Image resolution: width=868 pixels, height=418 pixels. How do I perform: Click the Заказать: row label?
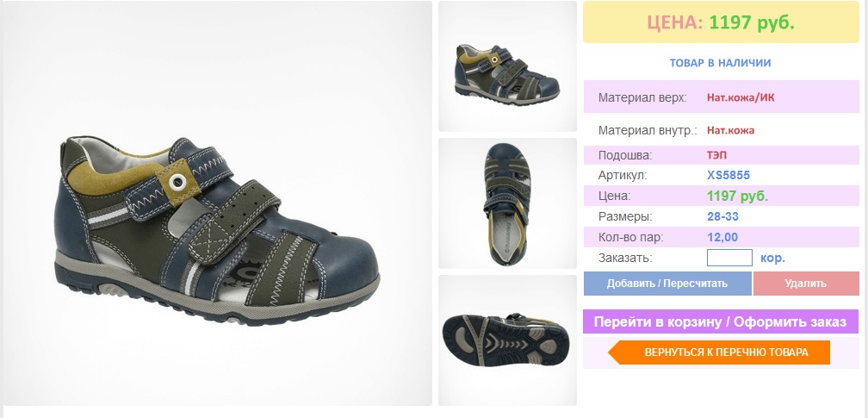pyautogui.click(x=625, y=258)
